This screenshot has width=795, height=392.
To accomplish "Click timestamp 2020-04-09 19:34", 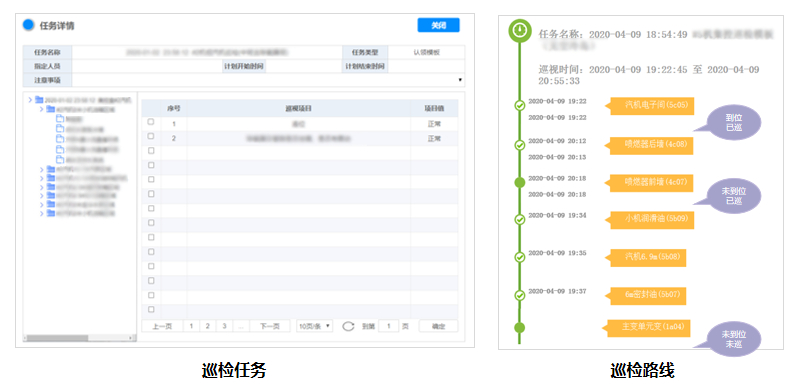I will [x=557, y=215].
